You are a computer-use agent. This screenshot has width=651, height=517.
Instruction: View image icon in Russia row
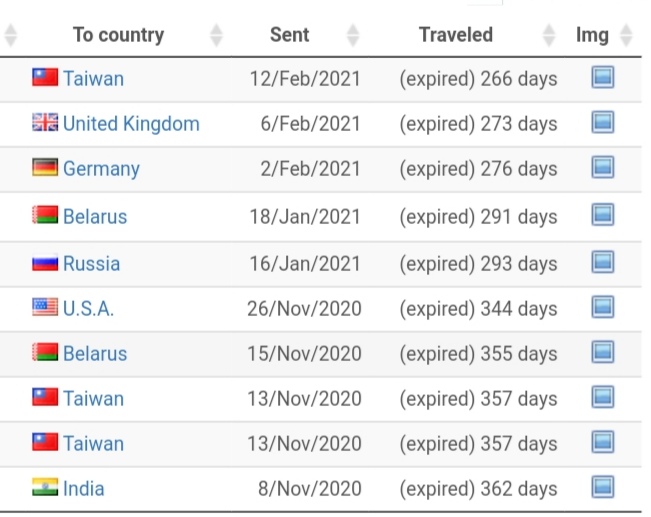coord(602,262)
